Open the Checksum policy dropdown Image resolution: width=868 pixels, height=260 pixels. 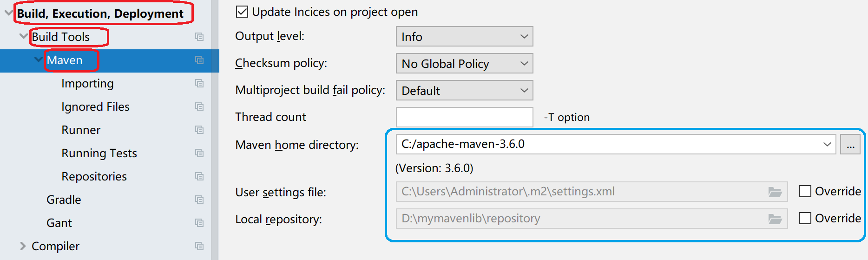click(464, 64)
